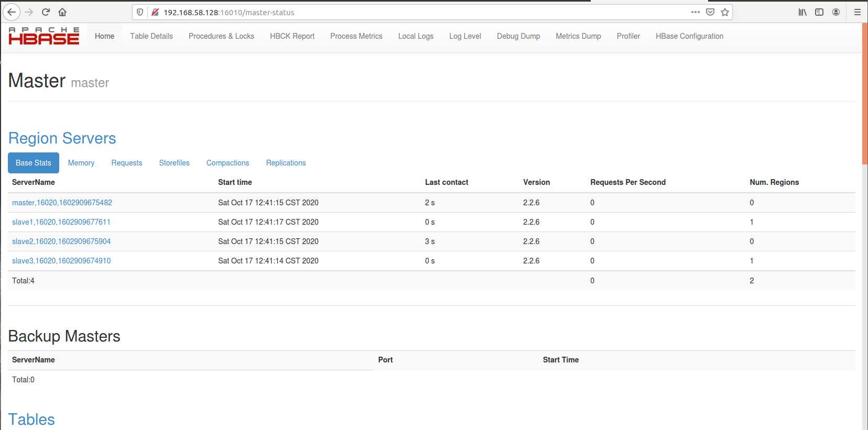The image size is (868, 430).
Task: Go to the browser home icon
Action: tap(62, 12)
